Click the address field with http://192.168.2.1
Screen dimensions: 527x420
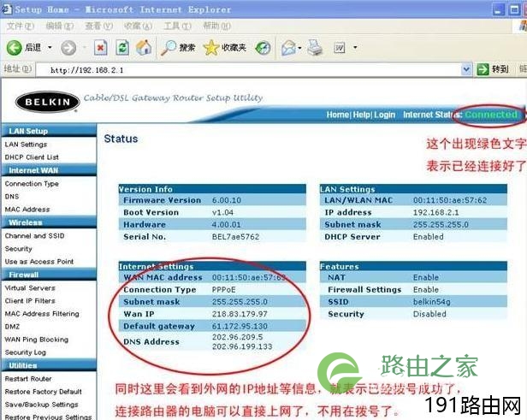coord(249,70)
